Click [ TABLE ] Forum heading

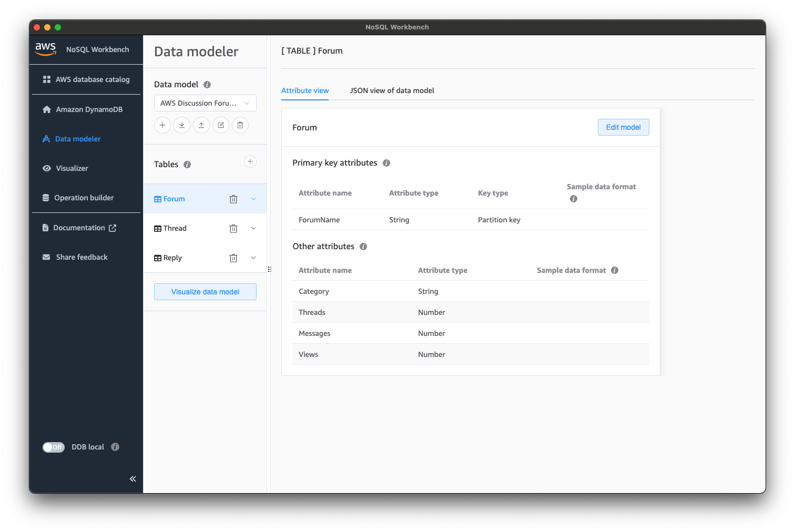(x=312, y=51)
